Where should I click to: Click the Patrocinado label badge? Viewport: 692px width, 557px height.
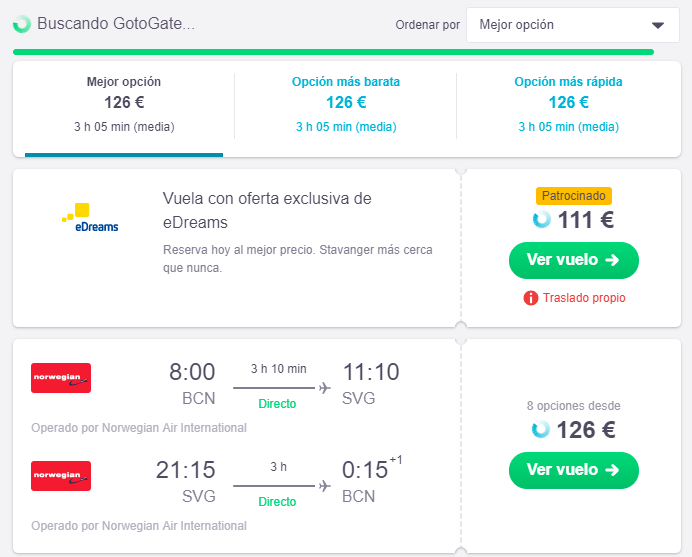[x=573, y=196]
